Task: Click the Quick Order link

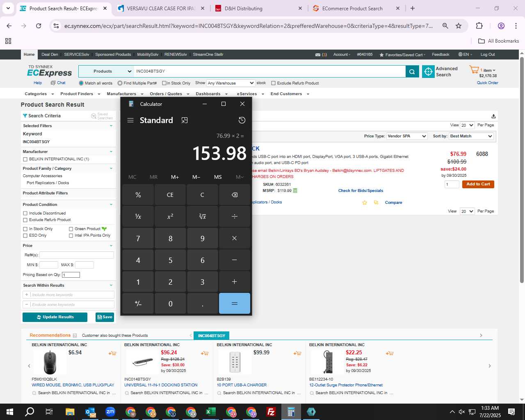Action: (x=488, y=83)
